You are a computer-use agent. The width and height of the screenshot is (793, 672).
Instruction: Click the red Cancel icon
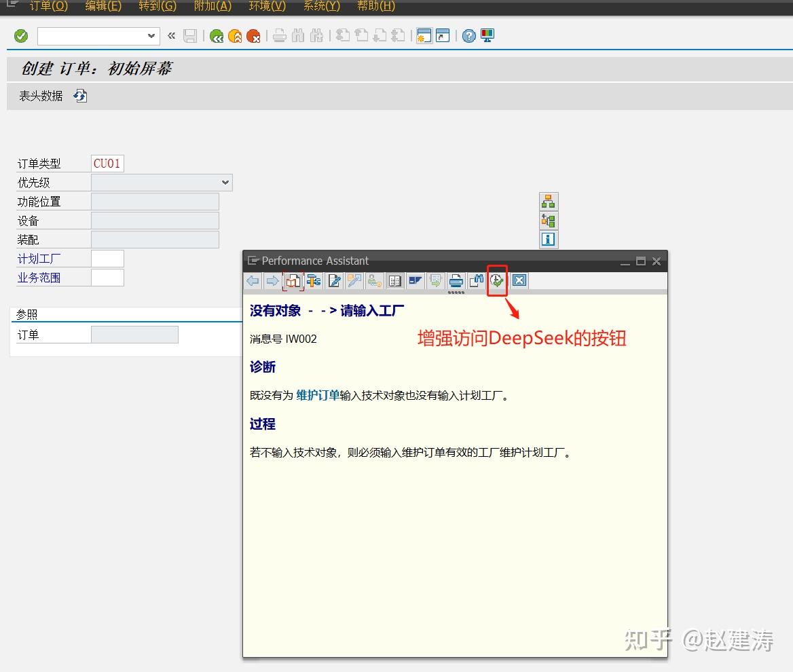coord(254,35)
